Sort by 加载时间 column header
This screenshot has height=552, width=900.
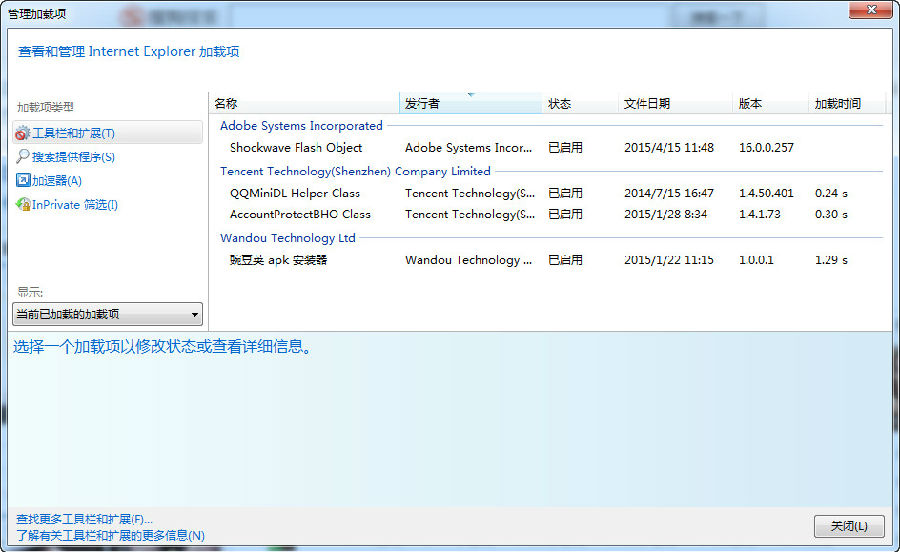tap(846, 104)
